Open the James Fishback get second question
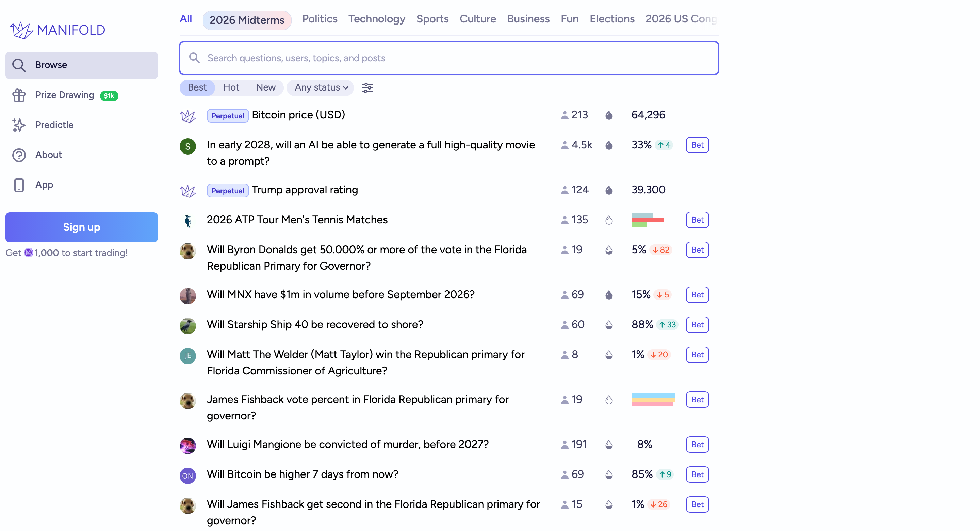 point(373,512)
